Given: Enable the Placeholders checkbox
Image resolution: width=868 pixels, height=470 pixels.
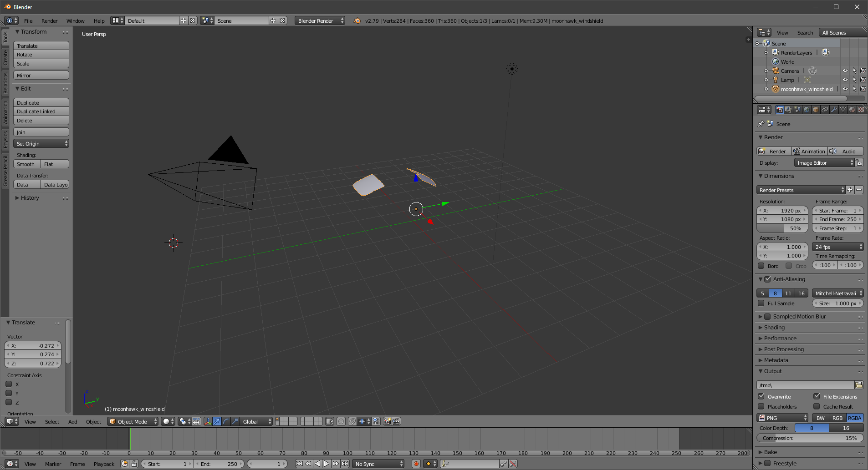Looking at the screenshot, I should [761, 406].
